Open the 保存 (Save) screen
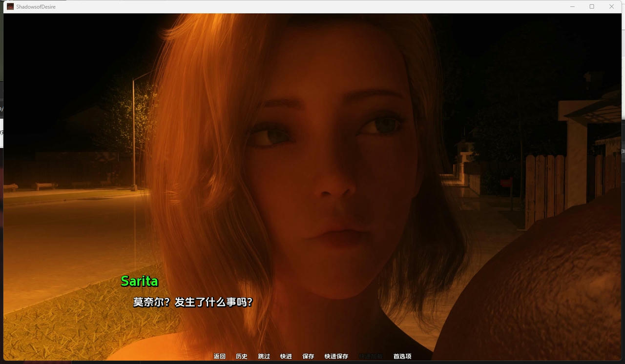625x364 pixels. (x=308, y=356)
